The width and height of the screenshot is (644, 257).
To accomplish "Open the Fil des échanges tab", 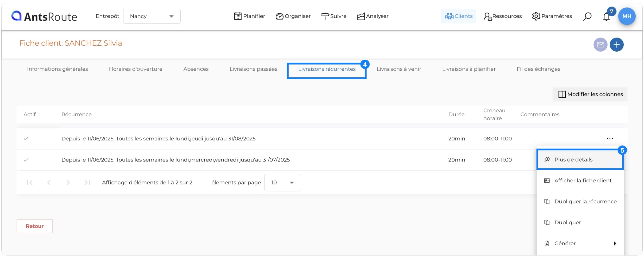I will coord(538,69).
